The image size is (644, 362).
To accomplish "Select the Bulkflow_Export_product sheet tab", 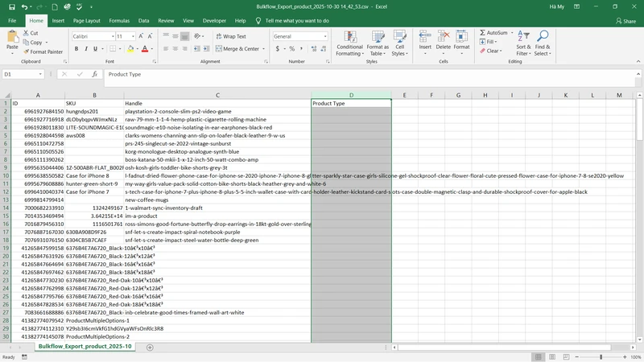I will click(x=85, y=346).
